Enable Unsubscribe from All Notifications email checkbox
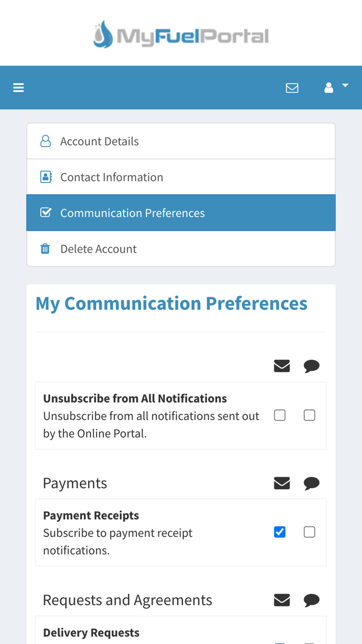Image resolution: width=362 pixels, height=644 pixels. point(280,414)
